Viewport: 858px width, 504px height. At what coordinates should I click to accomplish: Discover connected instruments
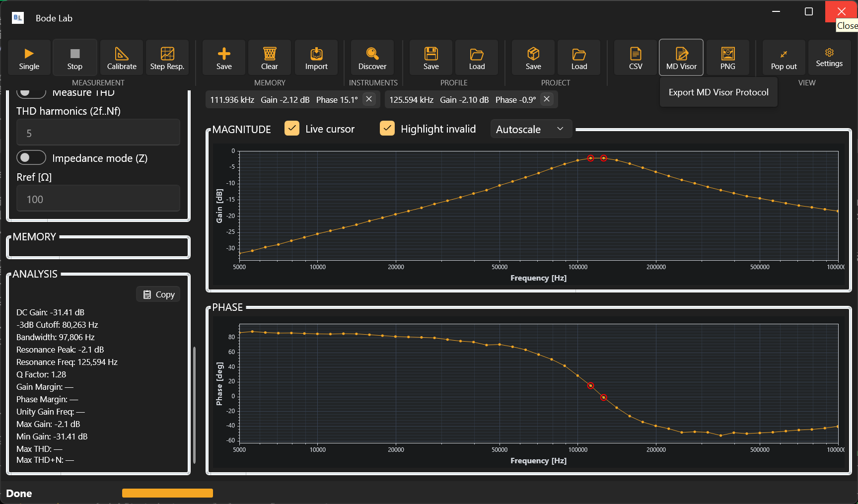[x=372, y=58]
